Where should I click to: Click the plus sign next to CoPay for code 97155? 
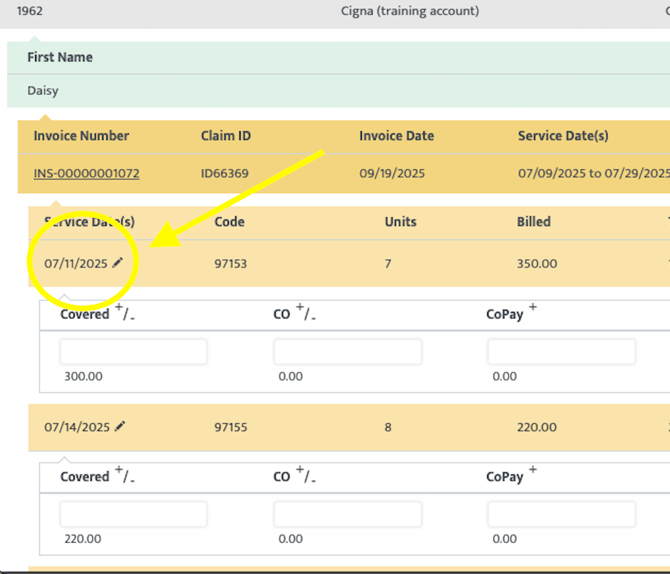tap(532, 470)
